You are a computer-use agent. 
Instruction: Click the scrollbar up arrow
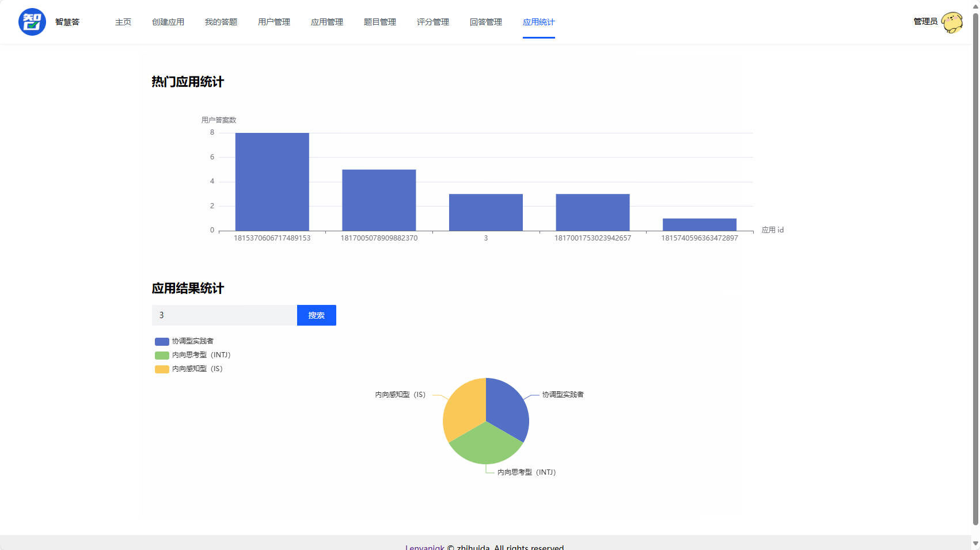(975, 6)
